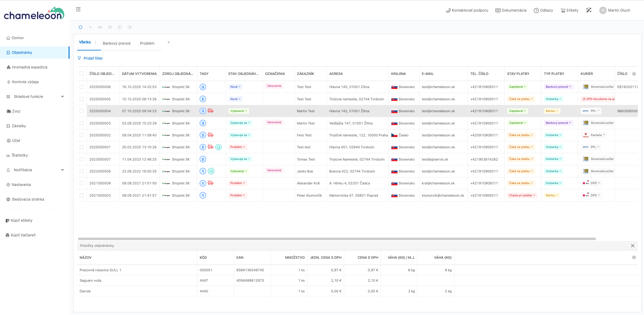Add a new view tab with plus icon
The width and height of the screenshot is (644, 315).
coord(169,43)
